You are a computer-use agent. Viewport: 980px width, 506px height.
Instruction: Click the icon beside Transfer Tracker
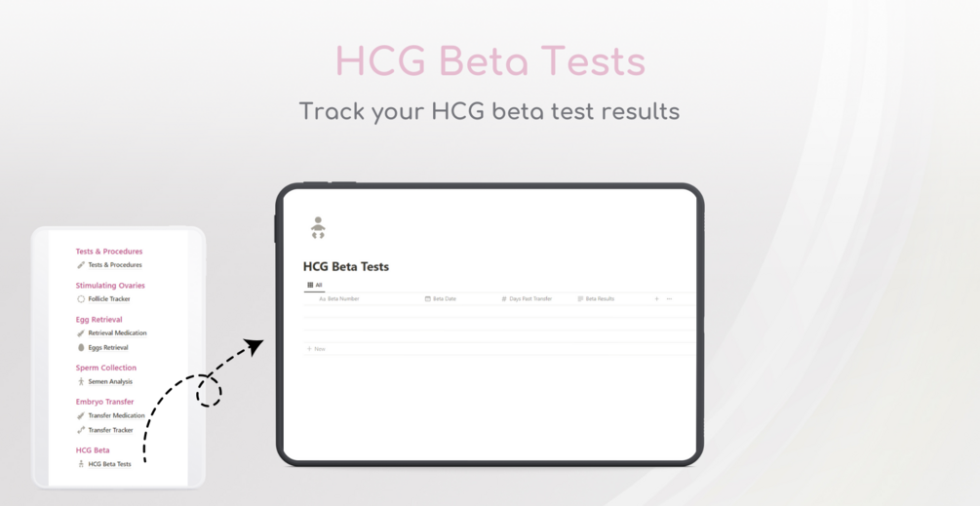coord(81,430)
